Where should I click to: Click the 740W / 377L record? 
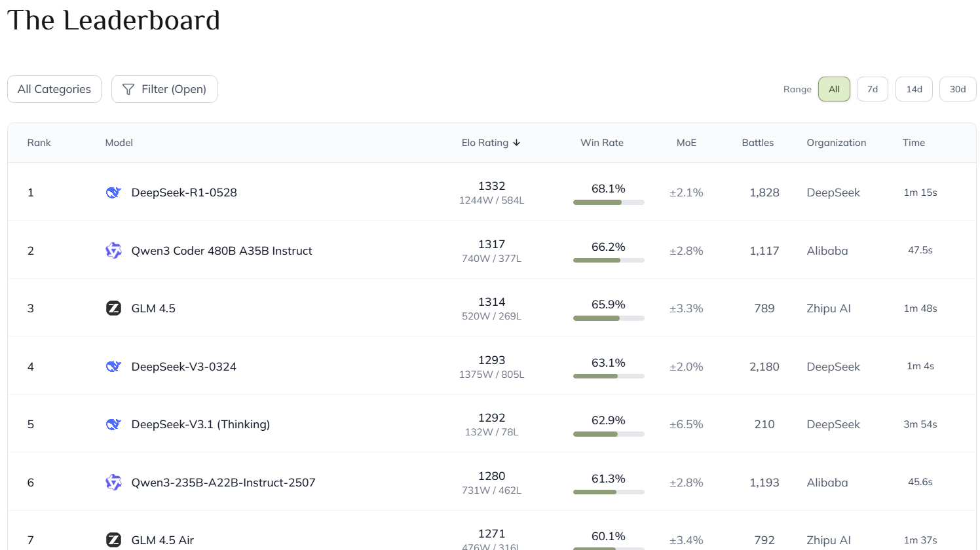tap(492, 259)
